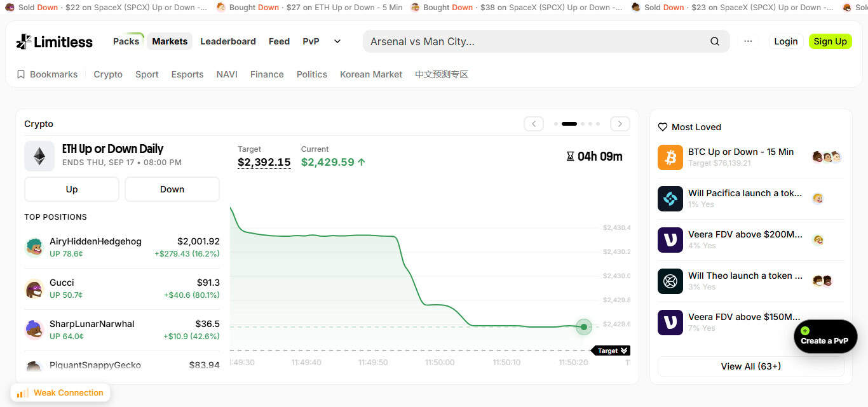The width and height of the screenshot is (868, 407).
Task: Select the NAVI category
Action: point(227,74)
